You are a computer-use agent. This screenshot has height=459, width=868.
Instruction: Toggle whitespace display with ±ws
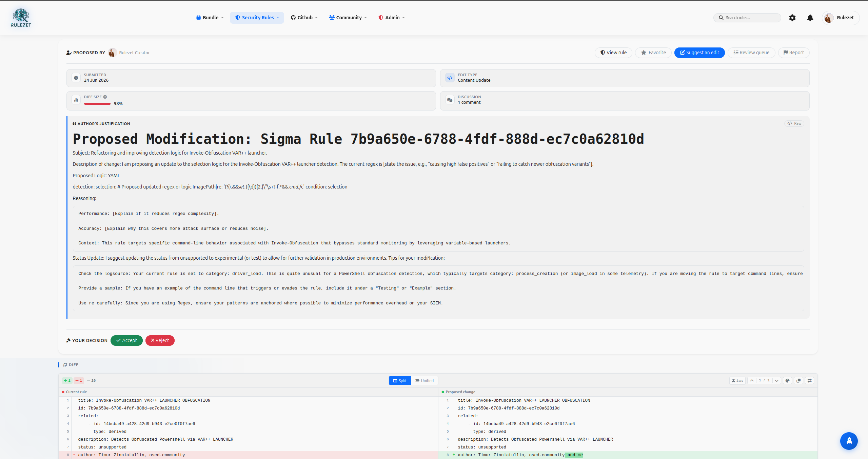737,380
